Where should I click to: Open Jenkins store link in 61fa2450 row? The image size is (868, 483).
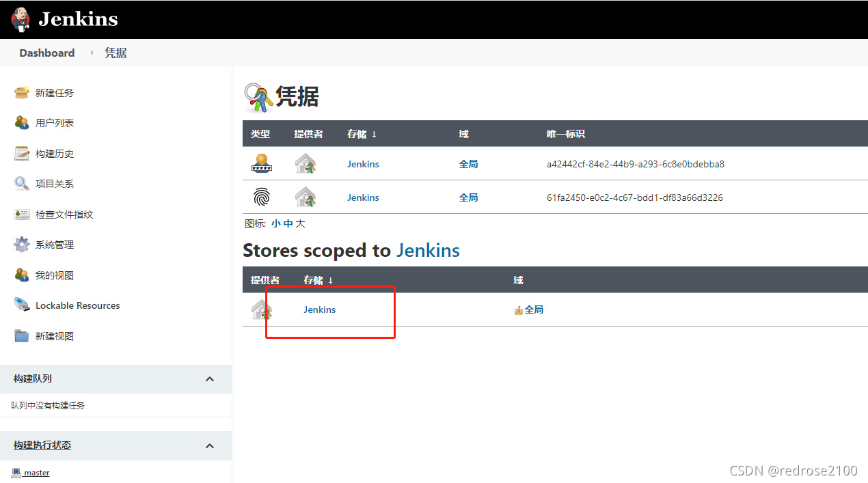coord(363,197)
